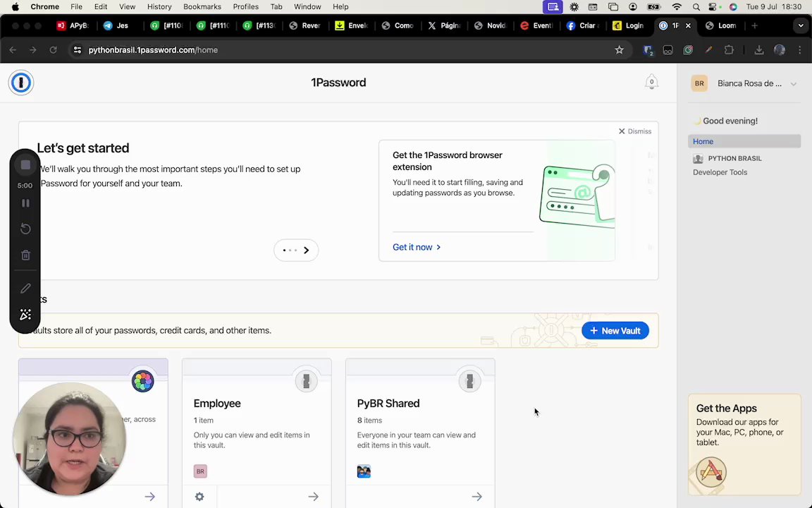
Task: Open macOS Spotlight search
Action: (696, 7)
